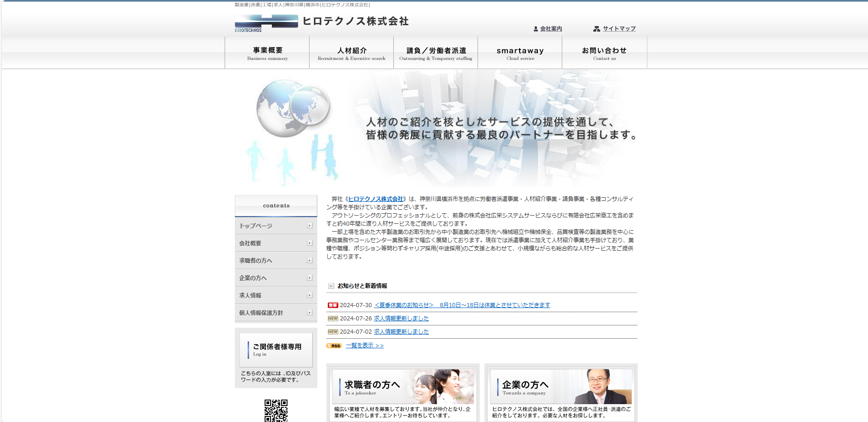Screen dimensions: 868x422
Task: Click the NEW badge beside the 2024-07-26 entry
Action: point(333,319)
